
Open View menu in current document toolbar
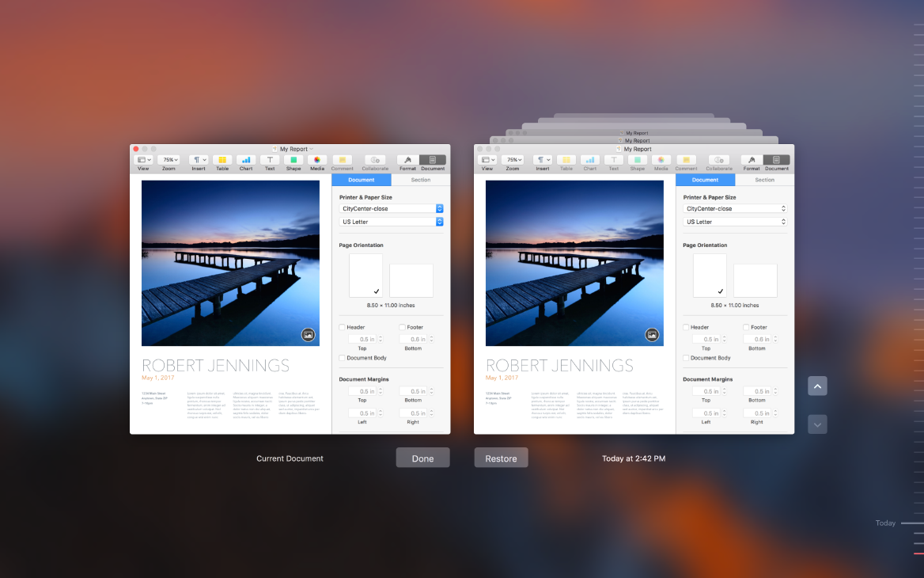point(143,160)
